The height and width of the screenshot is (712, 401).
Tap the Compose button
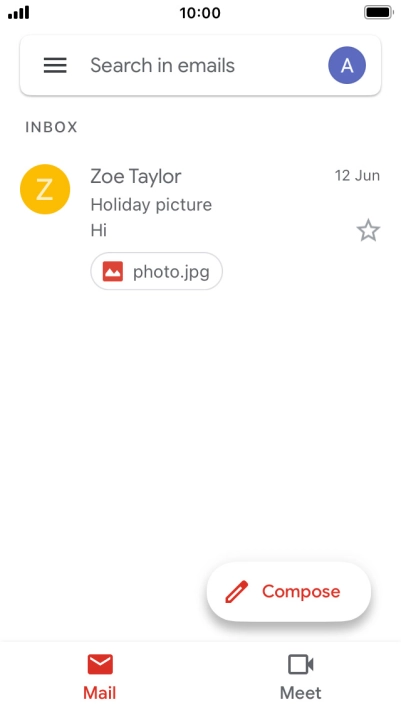pyautogui.click(x=289, y=591)
